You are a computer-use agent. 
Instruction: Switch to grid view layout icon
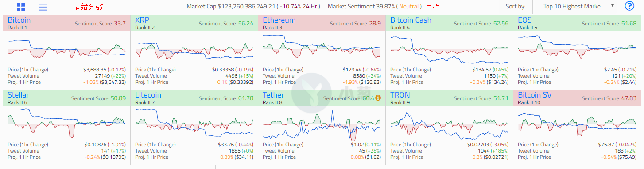tap(21, 7)
